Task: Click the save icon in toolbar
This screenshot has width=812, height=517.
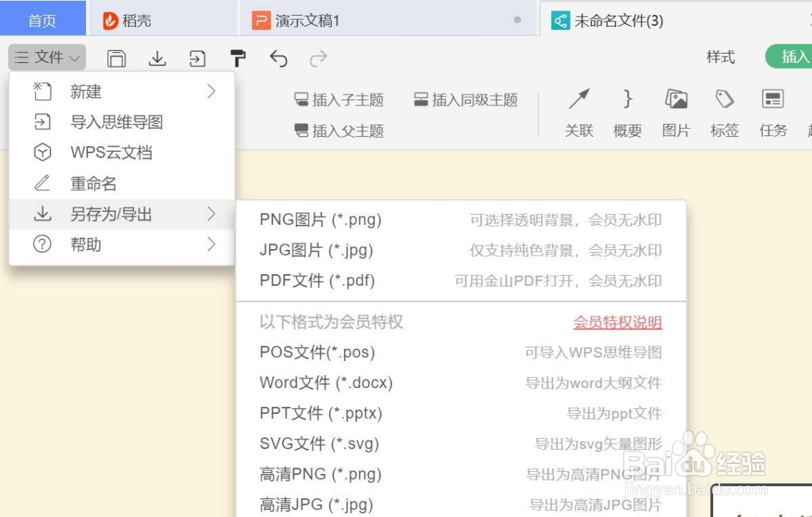Action: click(x=117, y=59)
